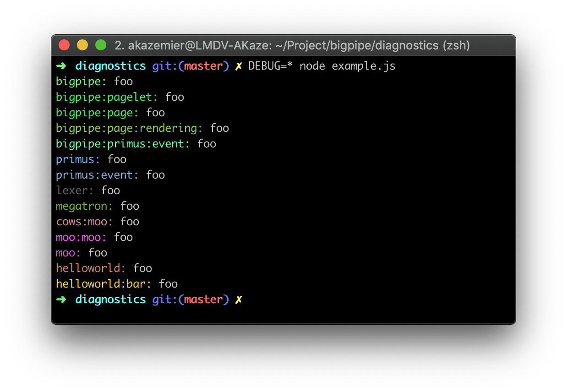Select the git:(master) branch text
The image size is (567, 392).
point(190,65)
